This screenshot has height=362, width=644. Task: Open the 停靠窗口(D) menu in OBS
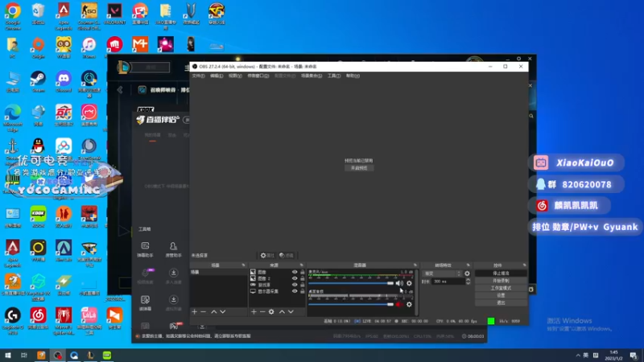click(x=258, y=76)
